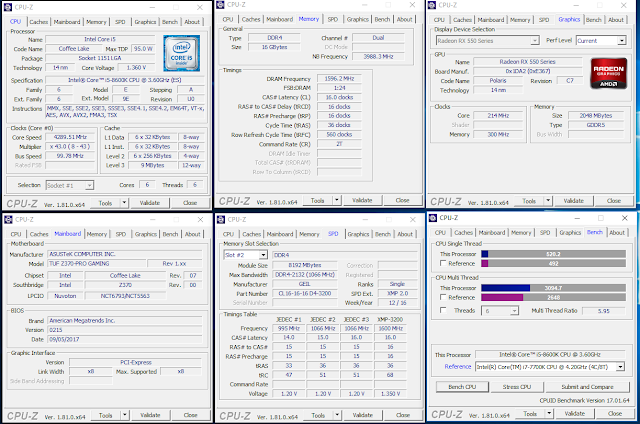
Task: Click the NB Frequency value field
Action: (x=378, y=56)
